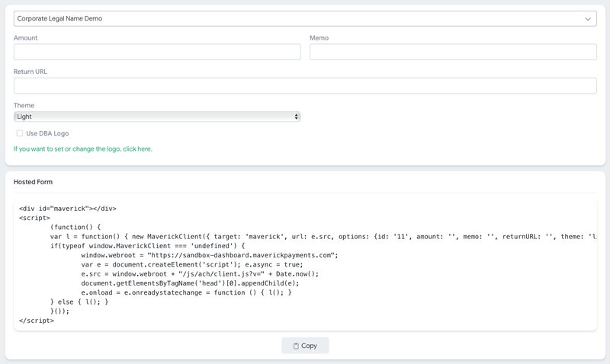Click the e.onload function code line
Viewport: 610px width, 364px height.
[186, 292]
